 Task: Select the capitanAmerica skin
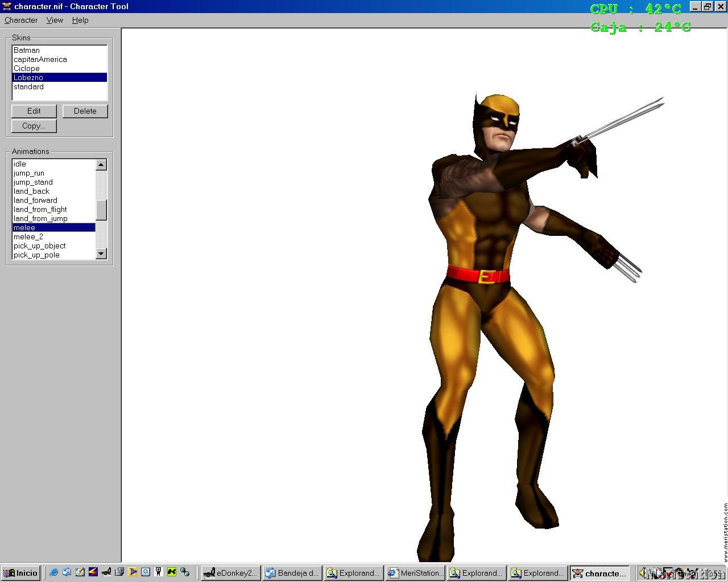60,59
